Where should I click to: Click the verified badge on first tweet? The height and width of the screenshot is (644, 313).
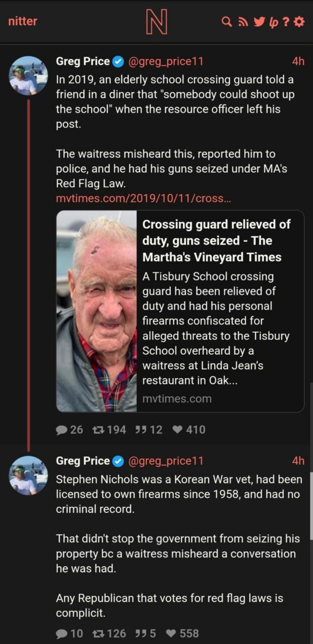(118, 62)
